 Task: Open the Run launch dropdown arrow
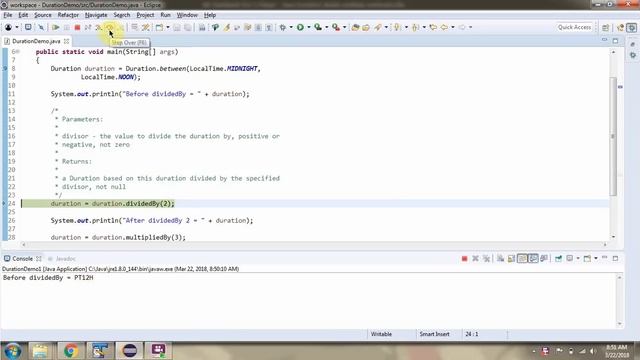coord(309,27)
